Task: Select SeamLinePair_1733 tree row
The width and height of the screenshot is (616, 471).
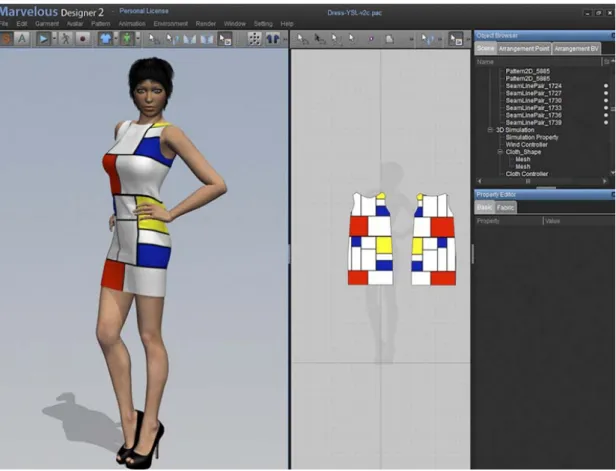Action: click(x=534, y=108)
